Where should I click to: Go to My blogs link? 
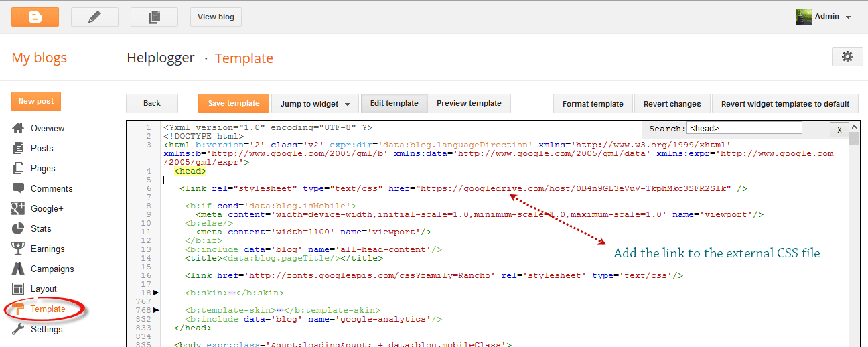(x=40, y=58)
